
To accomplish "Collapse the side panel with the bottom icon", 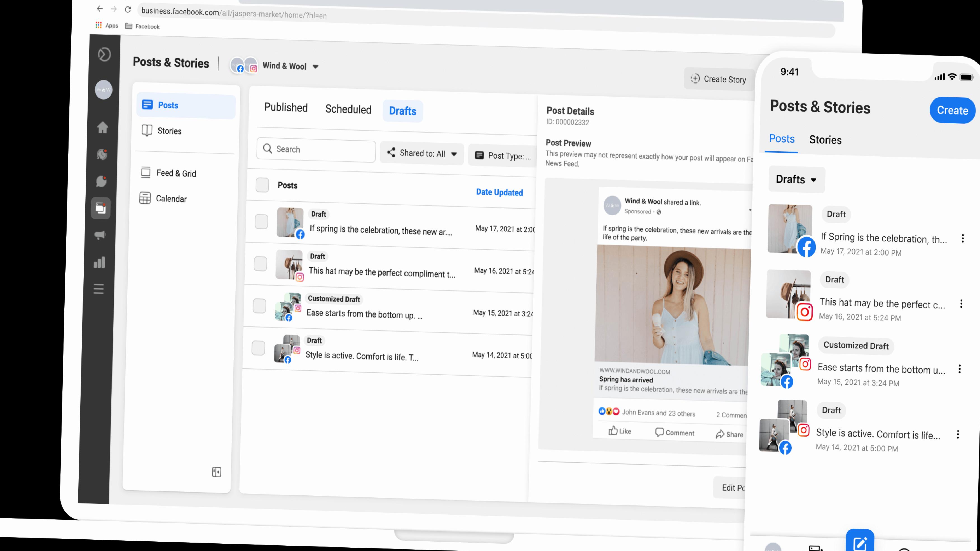I will point(217,472).
